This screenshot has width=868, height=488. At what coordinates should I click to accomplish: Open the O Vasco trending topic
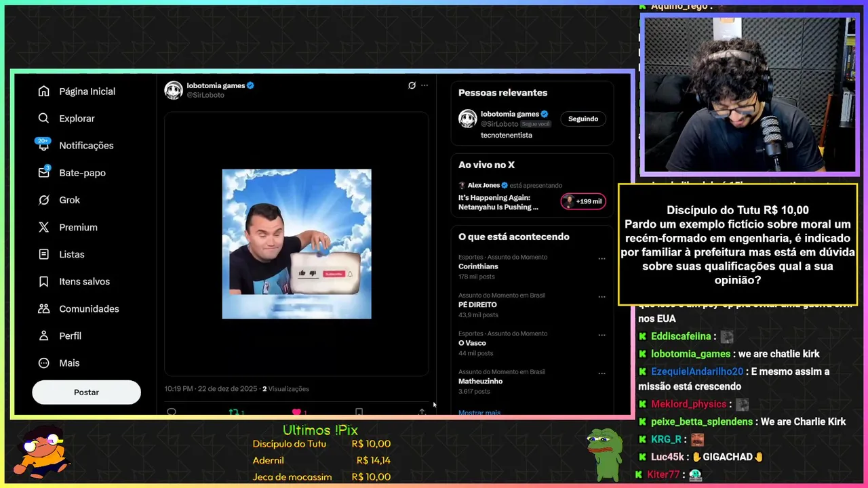click(x=473, y=343)
